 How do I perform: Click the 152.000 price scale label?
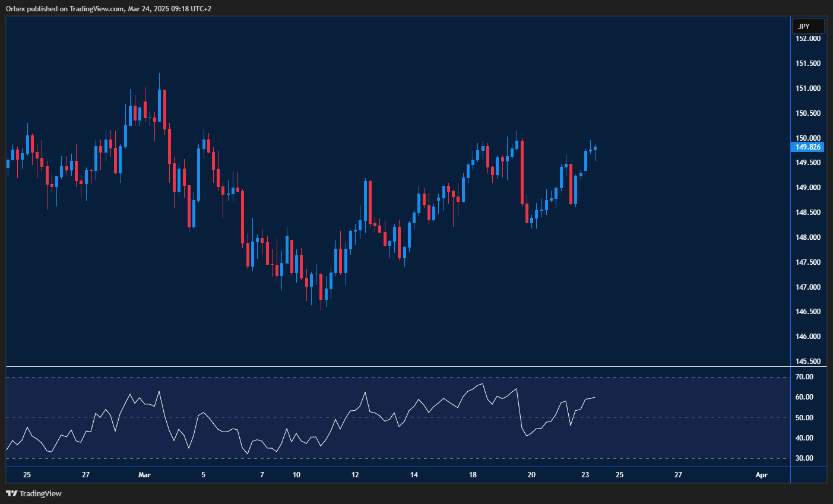pyautogui.click(x=808, y=39)
